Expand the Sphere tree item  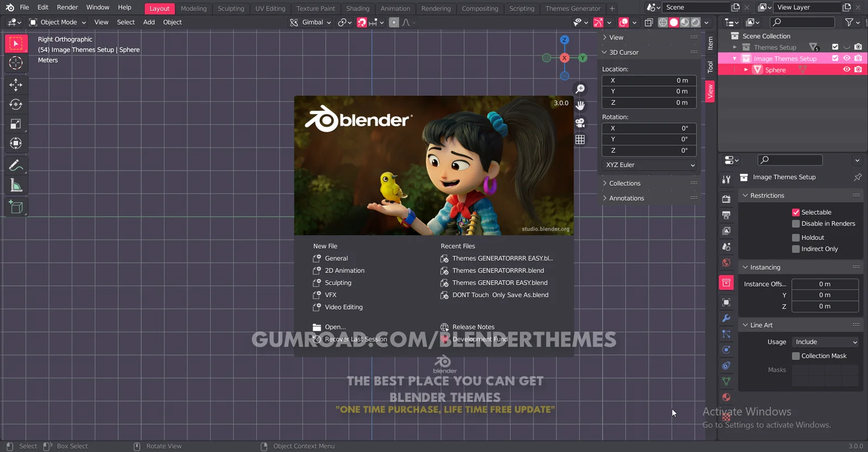pyautogui.click(x=746, y=70)
